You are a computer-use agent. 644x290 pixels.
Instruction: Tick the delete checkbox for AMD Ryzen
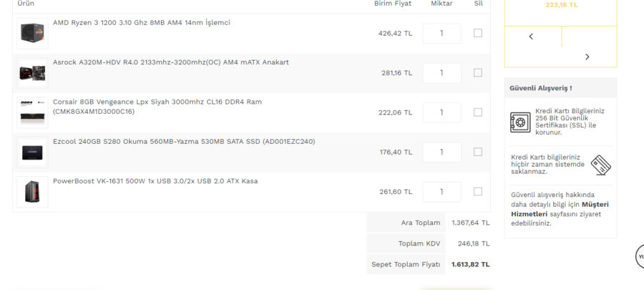tap(478, 33)
